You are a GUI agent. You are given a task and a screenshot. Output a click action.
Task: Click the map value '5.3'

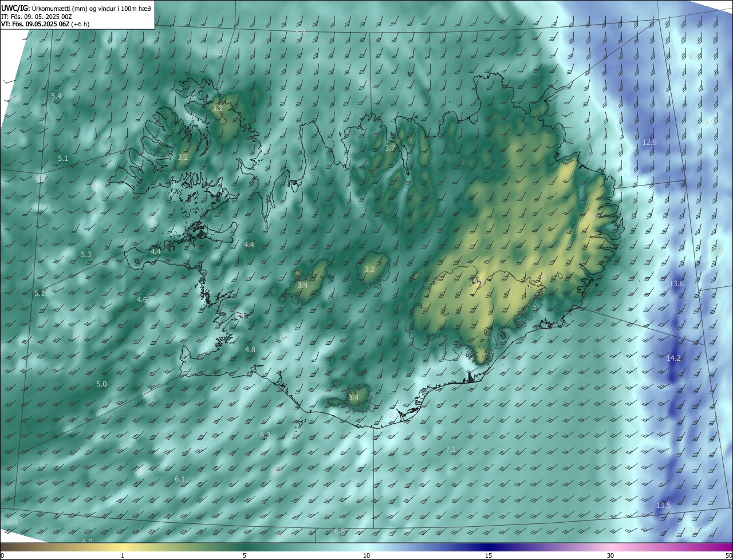pyautogui.click(x=86, y=254)
